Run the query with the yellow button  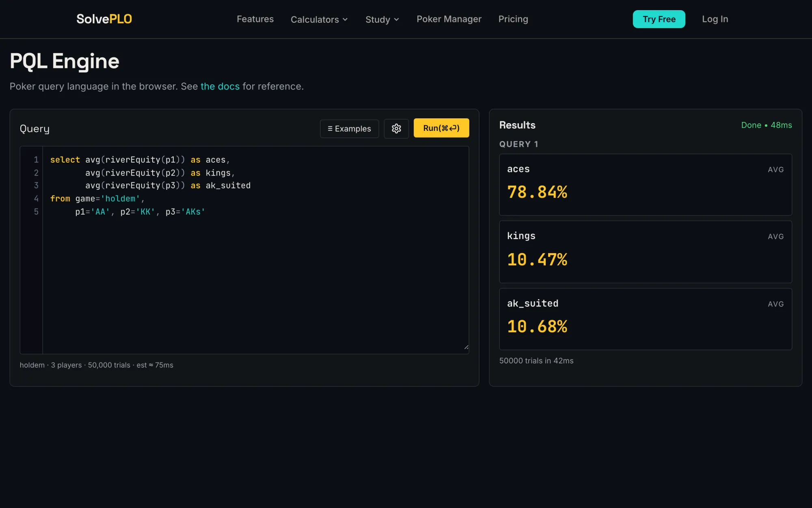pos(441,128)
